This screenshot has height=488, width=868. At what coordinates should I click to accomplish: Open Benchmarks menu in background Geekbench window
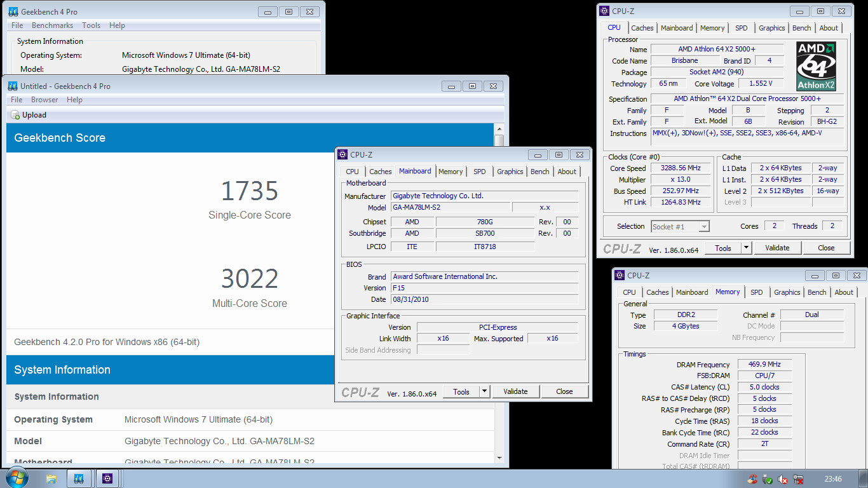click(52, 25)
